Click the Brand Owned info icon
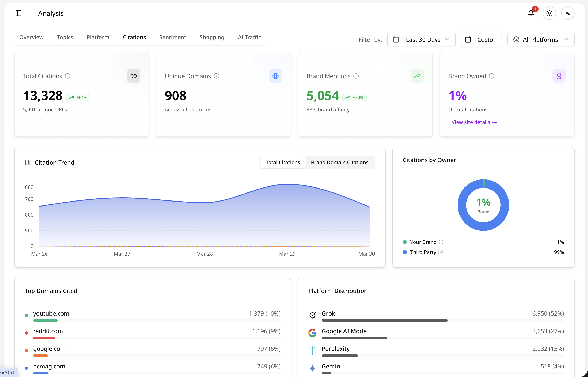Image resolution: width=588 pixels, height=377 pixels. pos(492,76)
